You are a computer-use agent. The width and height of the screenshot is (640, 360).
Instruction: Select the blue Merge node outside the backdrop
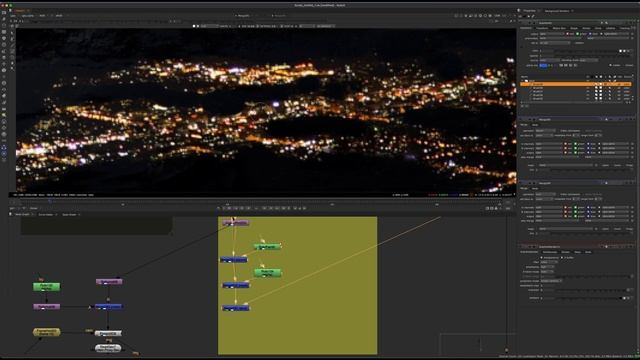click(109, 307)
